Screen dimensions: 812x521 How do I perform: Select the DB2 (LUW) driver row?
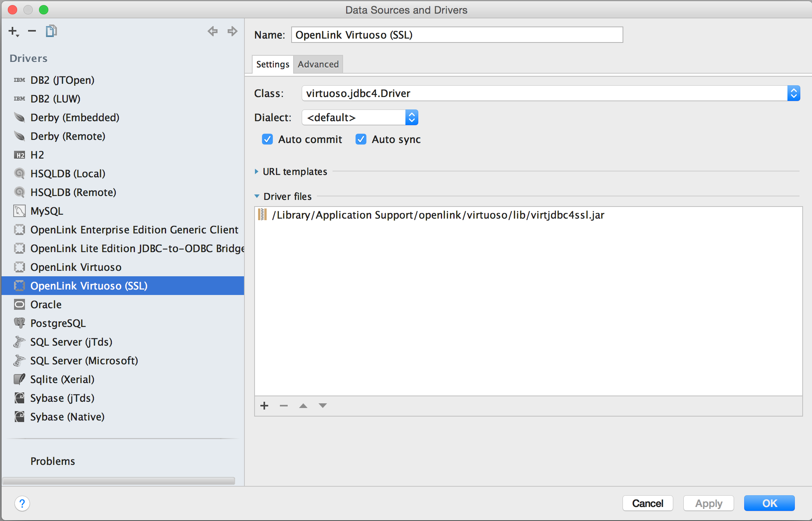pos(123,99)
